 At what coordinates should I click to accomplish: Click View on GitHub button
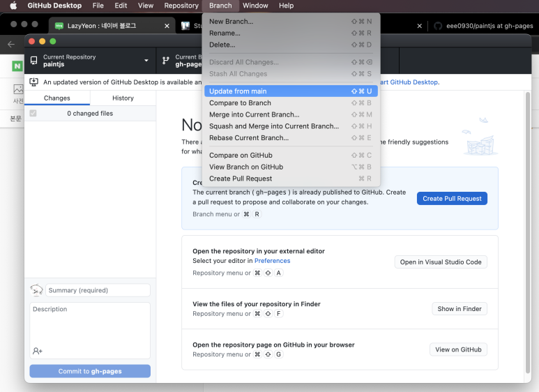tap(458, 349)
